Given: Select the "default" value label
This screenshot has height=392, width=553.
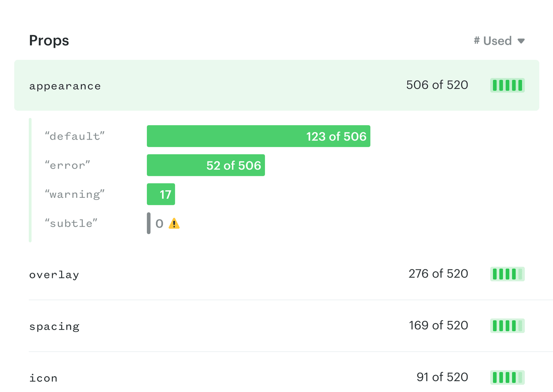Looking at the screenshot, I should pos(75,136).
